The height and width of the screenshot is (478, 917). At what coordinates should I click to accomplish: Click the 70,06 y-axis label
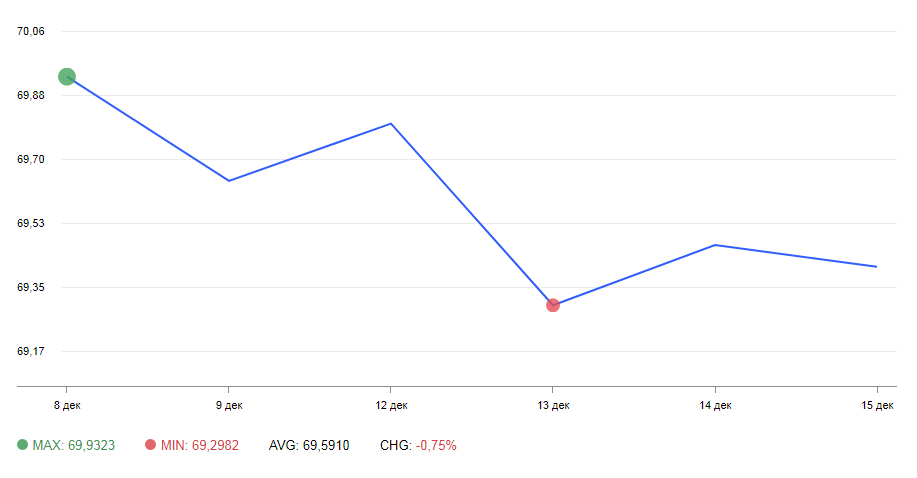click(x=30, y=31)
